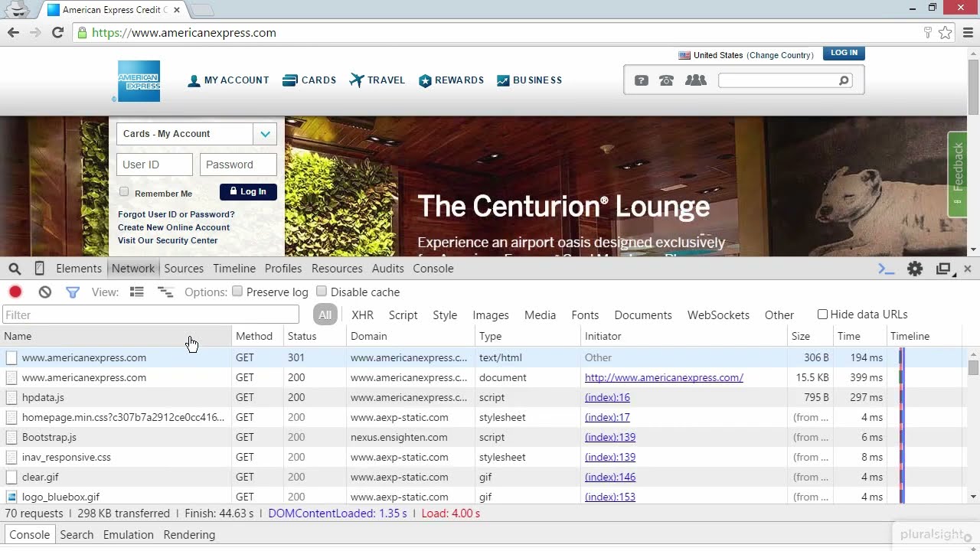Click the United States flag icon
The height and width of the screenshot is (551, 980).
(x=684, y=55)
